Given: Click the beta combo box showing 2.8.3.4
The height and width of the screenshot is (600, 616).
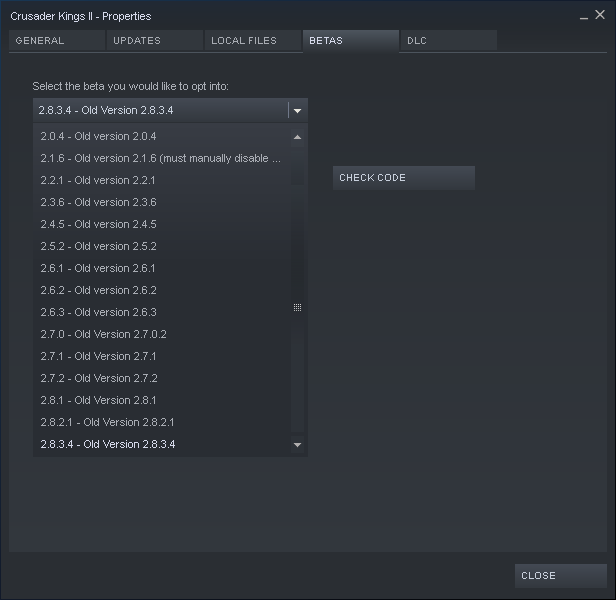Looking at the screenshot, I should point(170,110).
